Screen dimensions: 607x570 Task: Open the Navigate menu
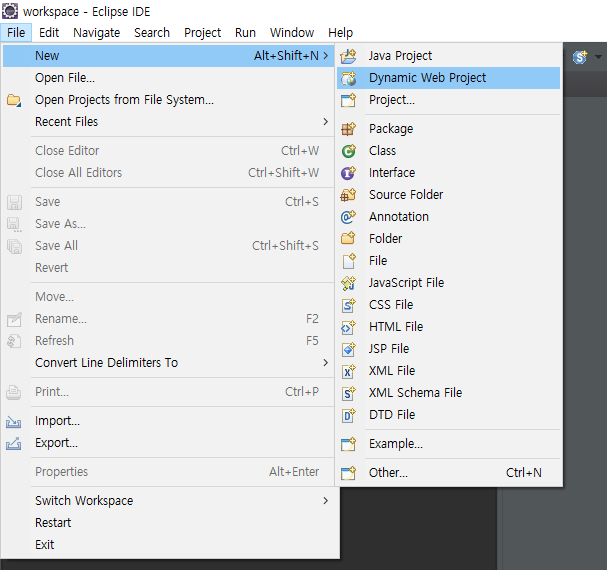(96, 33)
